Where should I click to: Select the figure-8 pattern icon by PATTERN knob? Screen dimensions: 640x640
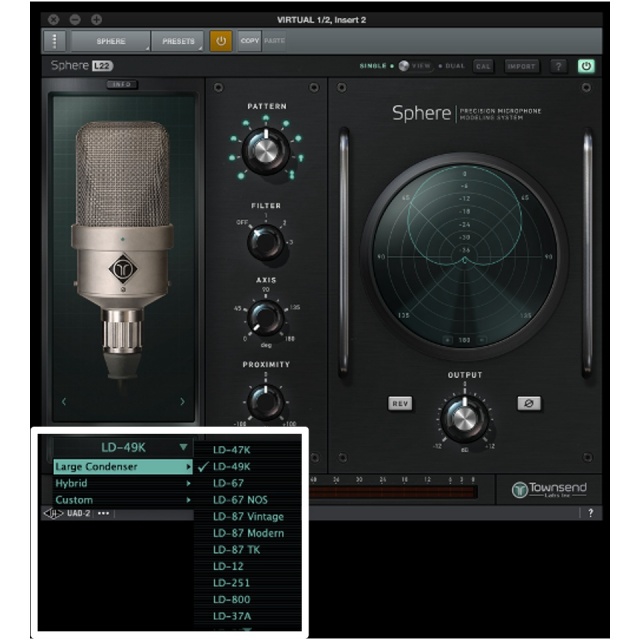coord(291,175)
